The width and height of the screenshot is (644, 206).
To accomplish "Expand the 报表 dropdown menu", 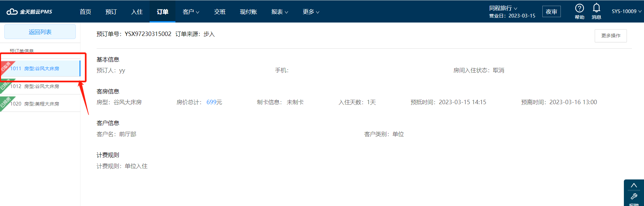I will pyautogui.click(x=280, y=12).
